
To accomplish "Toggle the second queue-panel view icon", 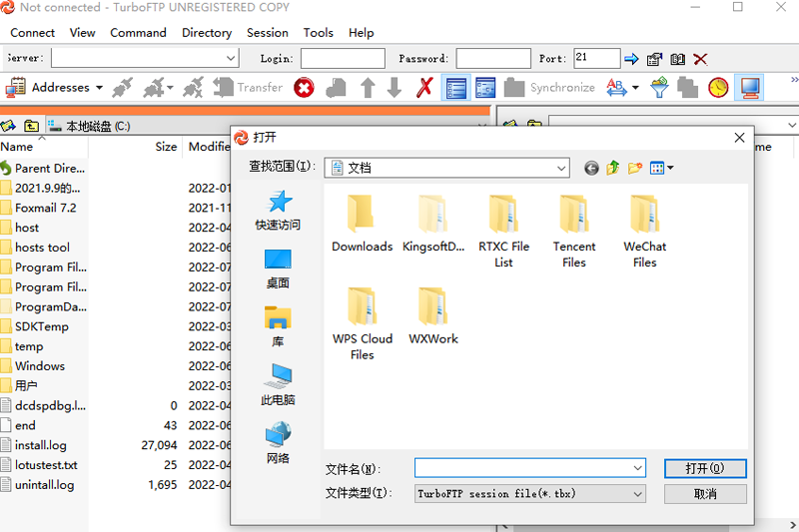I will click(x=485, y=88).
